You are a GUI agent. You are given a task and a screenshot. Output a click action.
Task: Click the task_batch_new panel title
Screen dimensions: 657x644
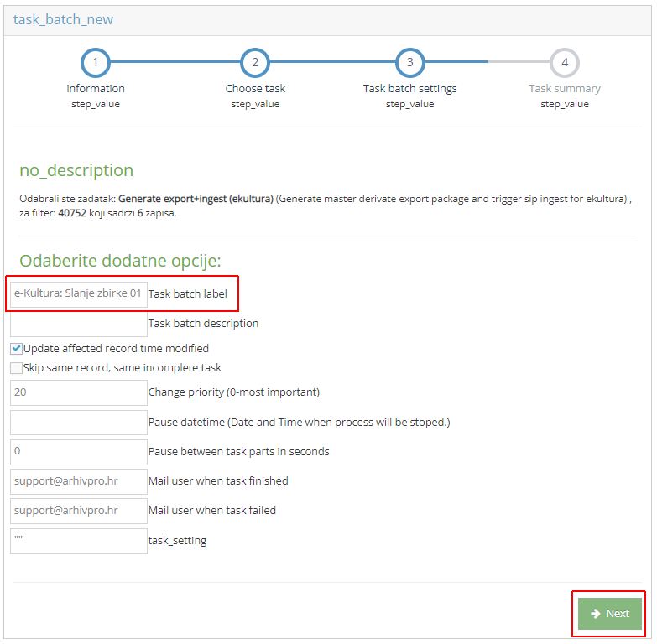[x=63, y=19]
